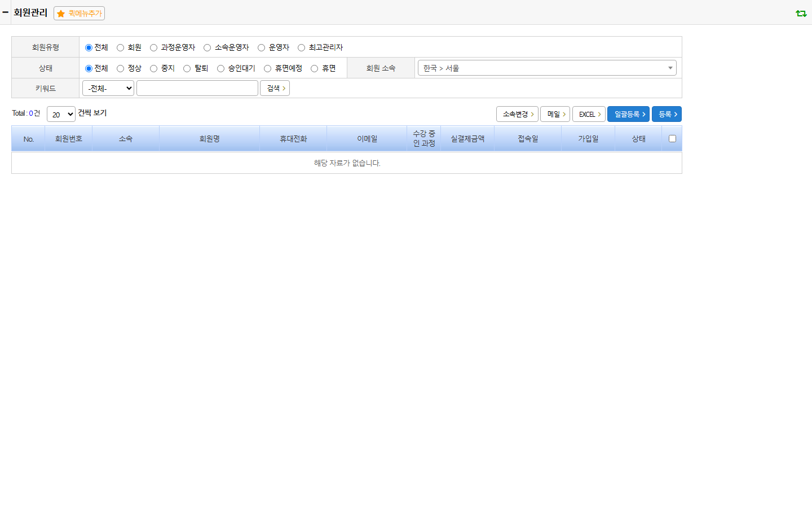Select 회원 member type radio

(120, 47)
